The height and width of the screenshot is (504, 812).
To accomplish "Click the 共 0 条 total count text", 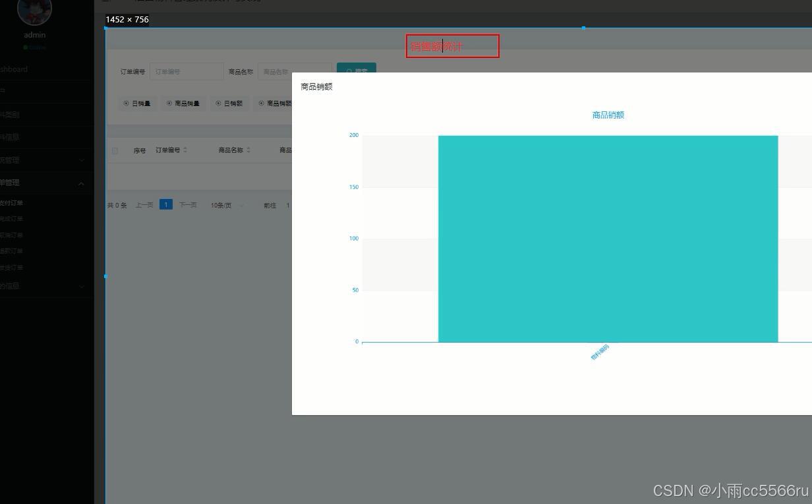I will click(x=117, y=206).
